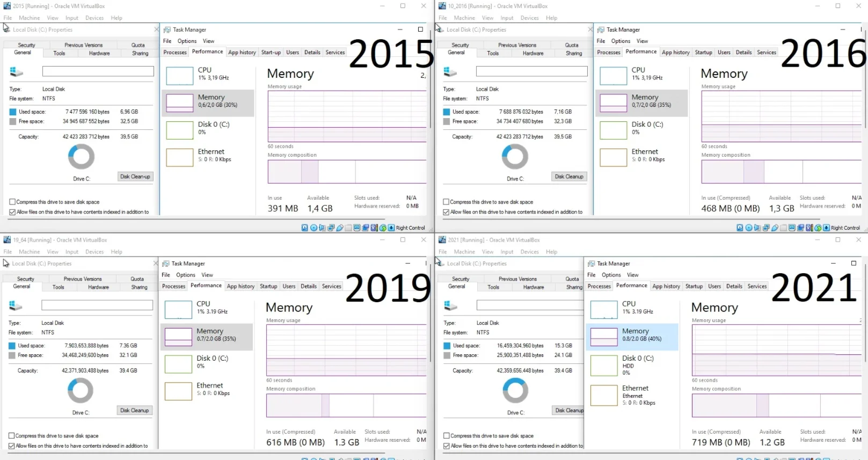Click the VirtualBox title icon of 19_64 VM
The width and height of the screenshot is (868, 460).
point(7,240)
